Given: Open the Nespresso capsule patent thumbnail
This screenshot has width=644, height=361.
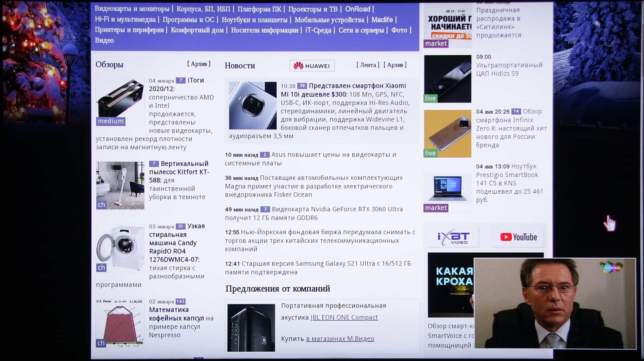Looking at the screenshot, I should pyautogui.click(x=120, y=323).
